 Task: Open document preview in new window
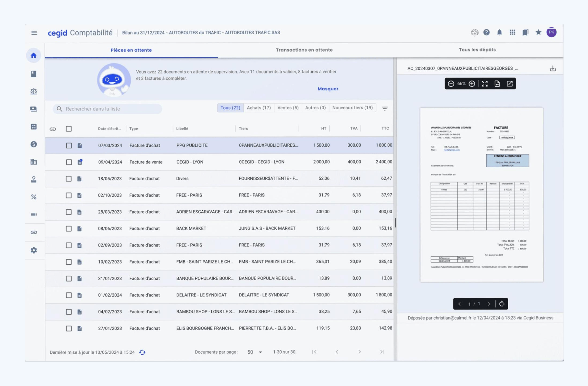[x=509, y=84]
